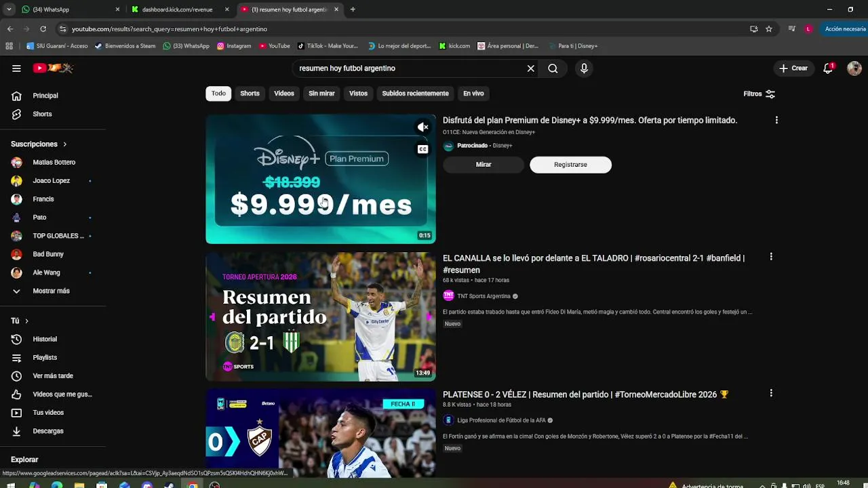Run search with the magnifying glass button
Screen dimensions: 868x488
coord(553,68)
